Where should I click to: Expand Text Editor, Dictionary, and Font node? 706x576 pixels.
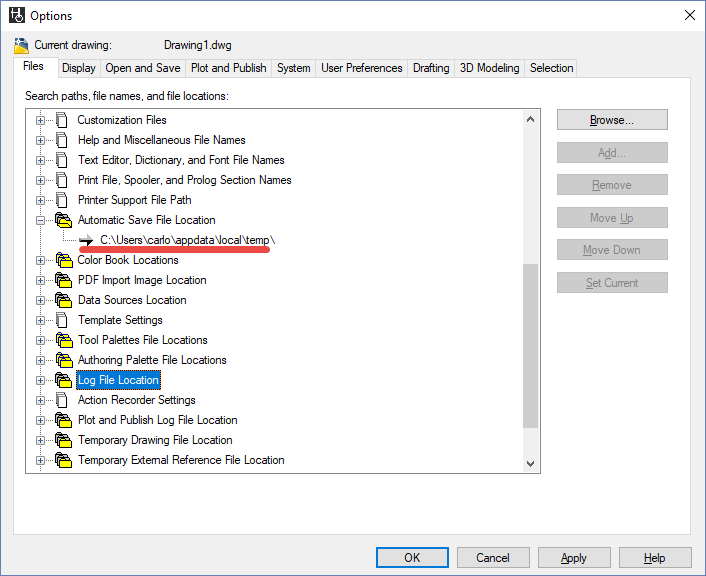[x=40, y=160]
